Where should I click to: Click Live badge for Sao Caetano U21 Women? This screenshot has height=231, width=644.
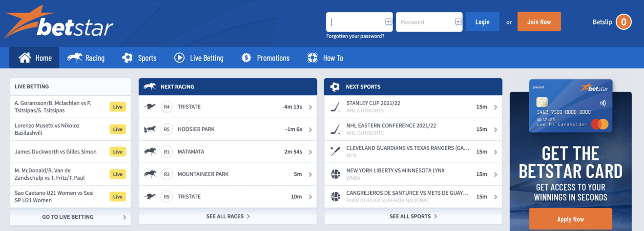click(x=118, y=197)
